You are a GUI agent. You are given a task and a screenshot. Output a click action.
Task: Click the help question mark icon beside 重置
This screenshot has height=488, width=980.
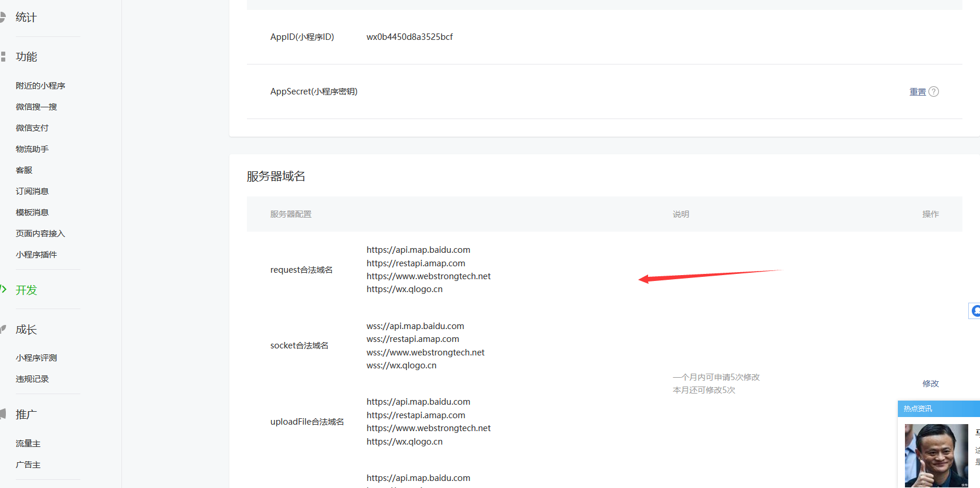tap(934, 91)
